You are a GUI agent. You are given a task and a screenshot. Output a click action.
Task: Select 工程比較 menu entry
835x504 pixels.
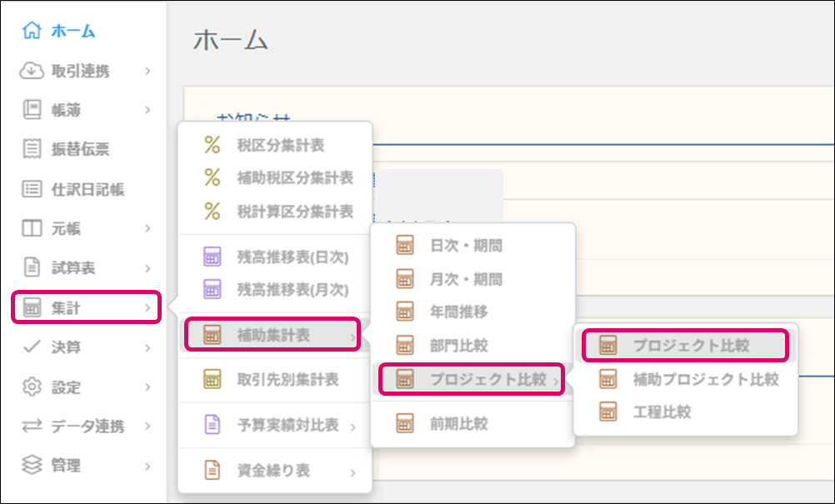click(x=661, y=412)
